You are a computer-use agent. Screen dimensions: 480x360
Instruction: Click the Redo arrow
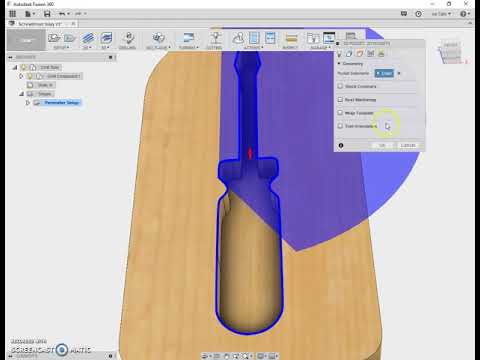(78, 14)
